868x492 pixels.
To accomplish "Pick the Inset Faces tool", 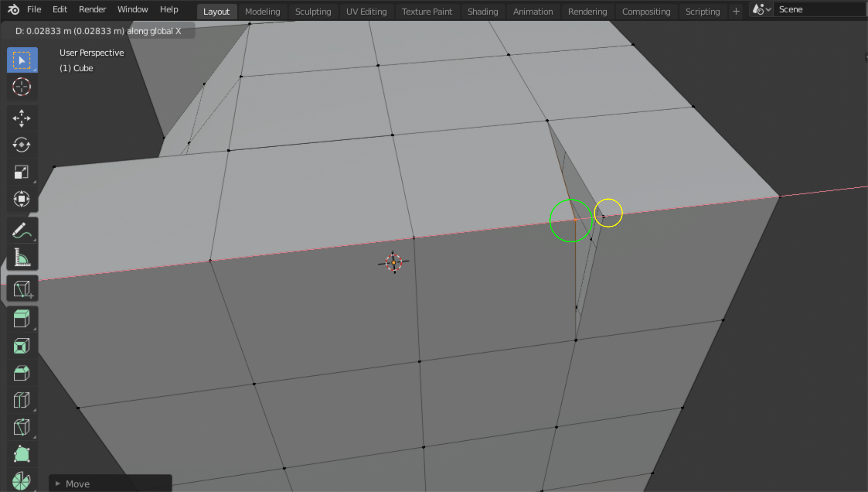I will 22,347.
